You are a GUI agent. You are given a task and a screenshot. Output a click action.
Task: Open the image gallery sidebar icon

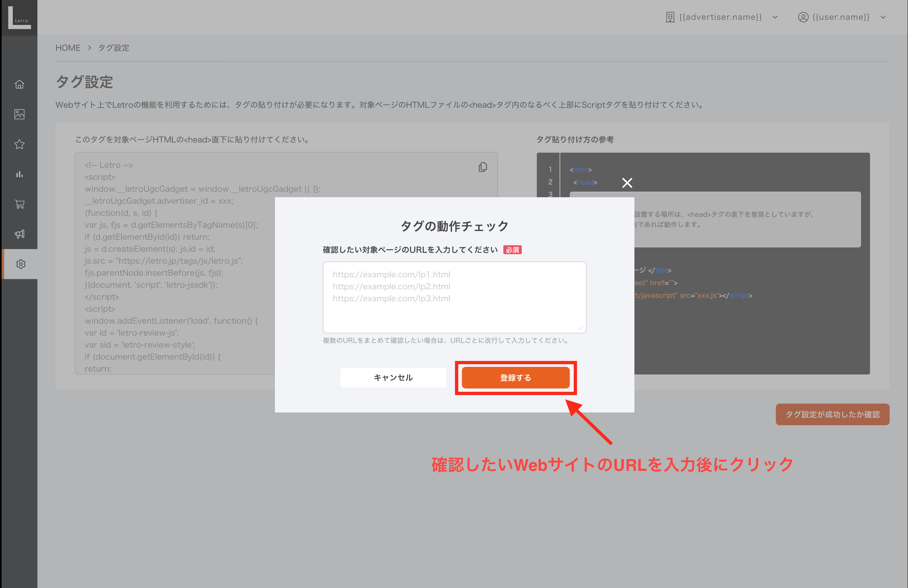click(x=19, y=114)
